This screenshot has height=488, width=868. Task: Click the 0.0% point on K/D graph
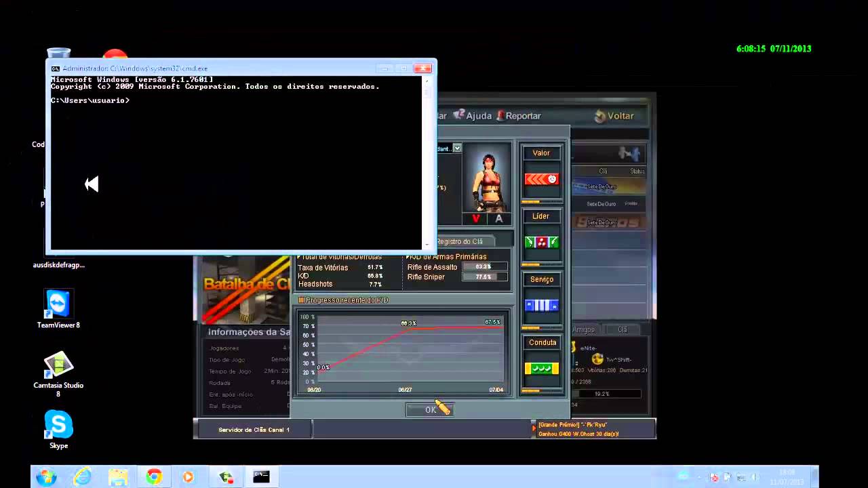pos(323,367)
